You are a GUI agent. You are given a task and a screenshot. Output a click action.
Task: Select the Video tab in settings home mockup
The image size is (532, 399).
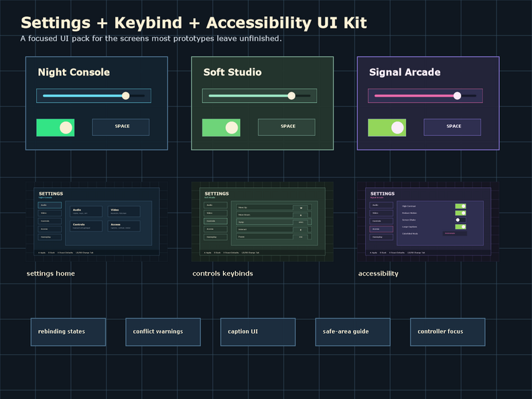(50, 213)
